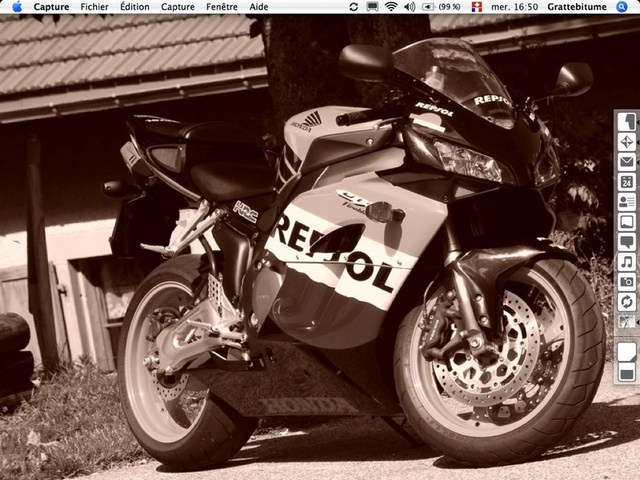Image resolution: width=640 pixels, height=480 pixels.
Task: Click the Capture app icon above Dock divider
Action: 627,322
